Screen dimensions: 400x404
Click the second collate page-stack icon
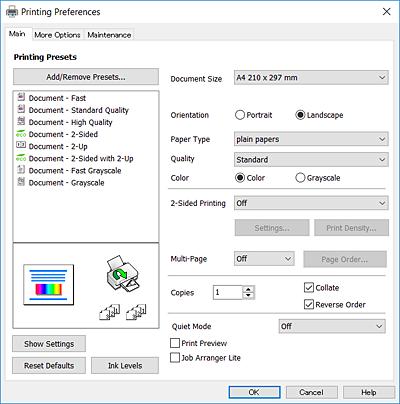[x=136, y=312]
